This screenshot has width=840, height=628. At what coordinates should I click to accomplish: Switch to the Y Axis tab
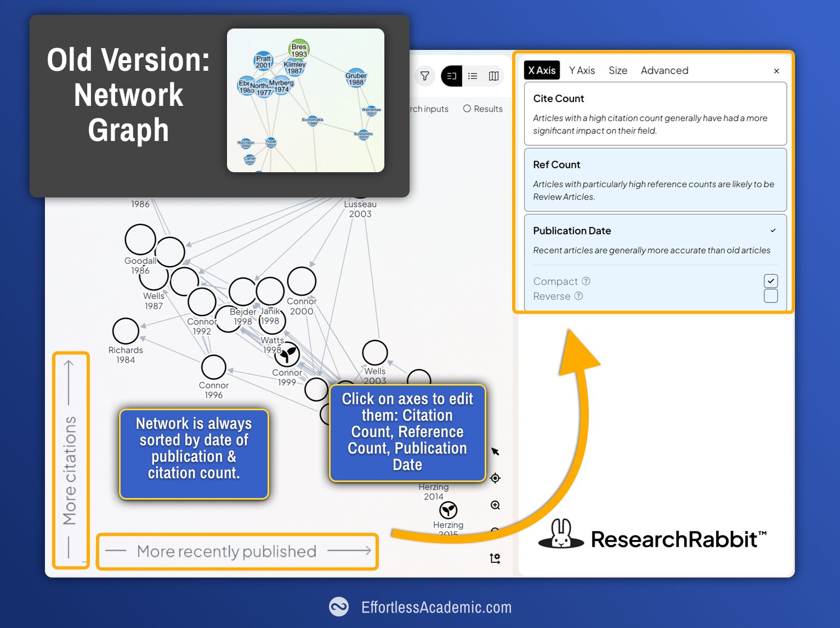[x=582, y=70]
